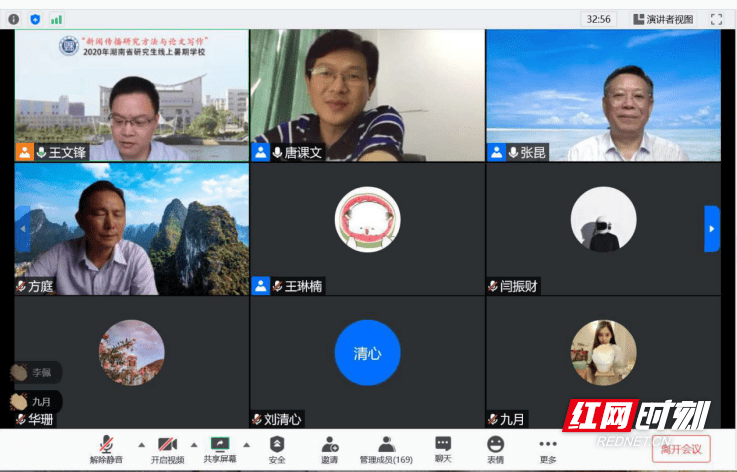
Task: Click 华珊's flower avatar
Action: [132, 353]
